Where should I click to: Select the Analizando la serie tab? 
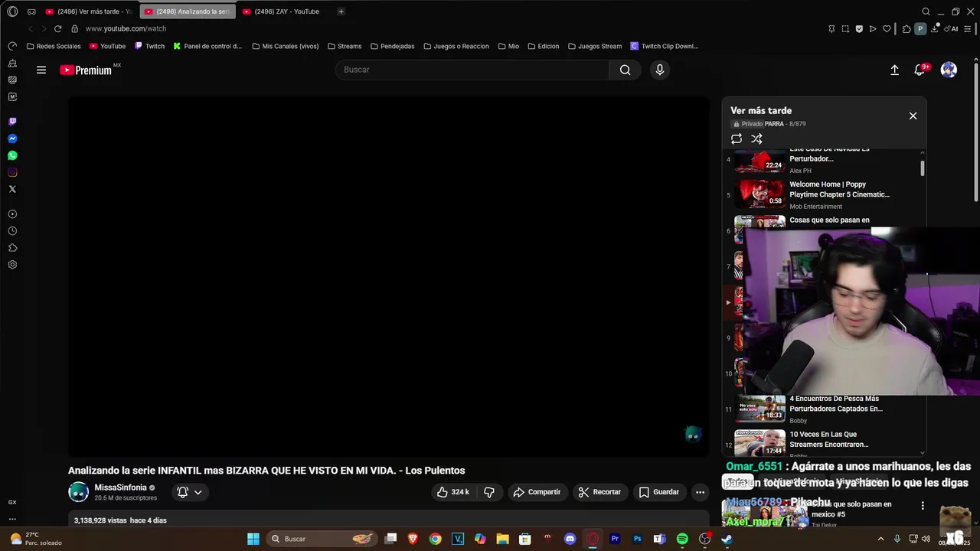coord(188,11)
